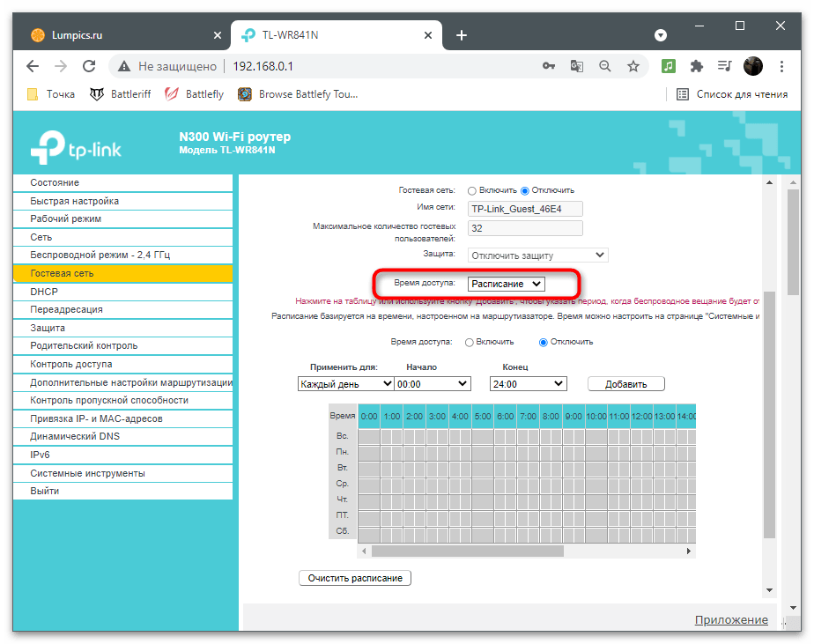Reload the router page
The height and width of the screenshot is (644, 814).
point(89,66)
